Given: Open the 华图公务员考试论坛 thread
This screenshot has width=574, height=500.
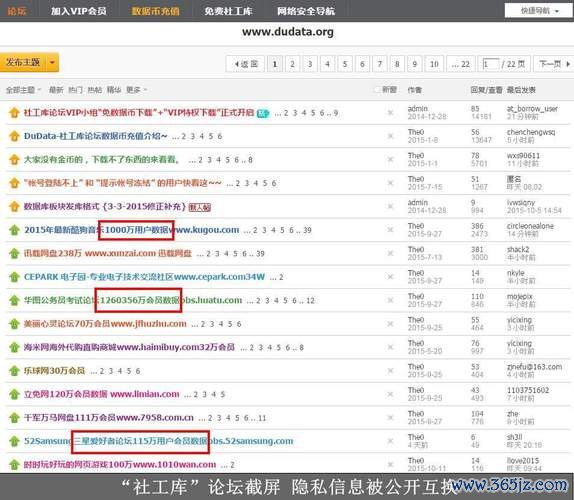Looking at the screenshot, I should [x=133, y=301].
